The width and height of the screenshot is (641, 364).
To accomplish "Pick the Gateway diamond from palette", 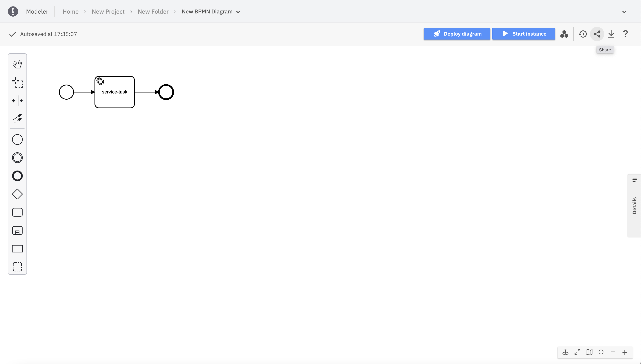I will point(17,194).
